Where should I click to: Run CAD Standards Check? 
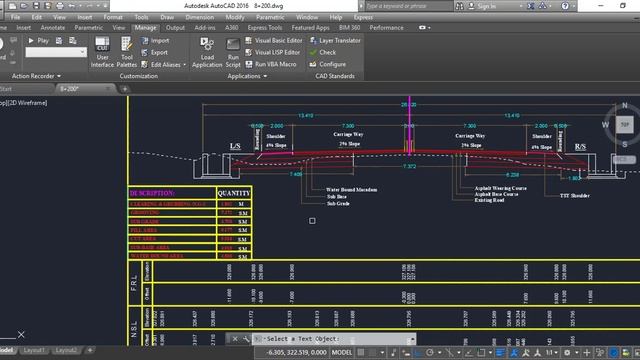[x=322, y=52]
